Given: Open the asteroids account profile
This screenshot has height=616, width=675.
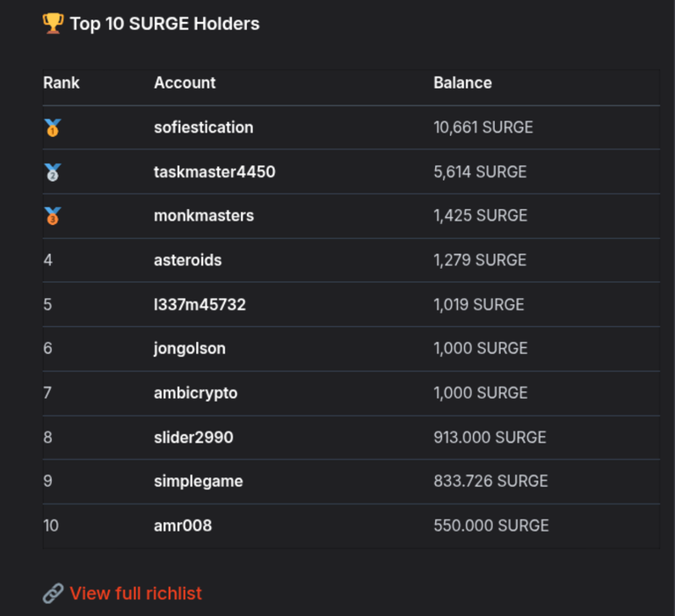Looking at the screenshot, I should [188, 260].
